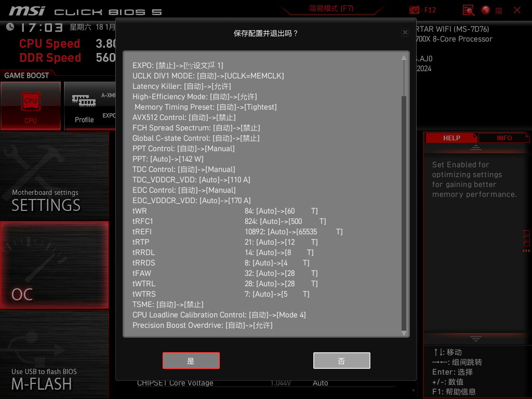Click the CPU Speed label

pos(49,44)
